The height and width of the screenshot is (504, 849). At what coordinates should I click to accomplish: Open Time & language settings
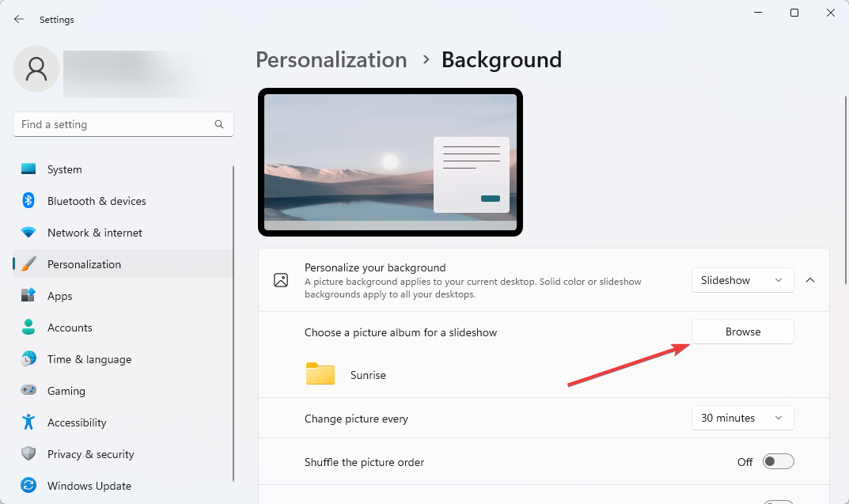[123, 359]
